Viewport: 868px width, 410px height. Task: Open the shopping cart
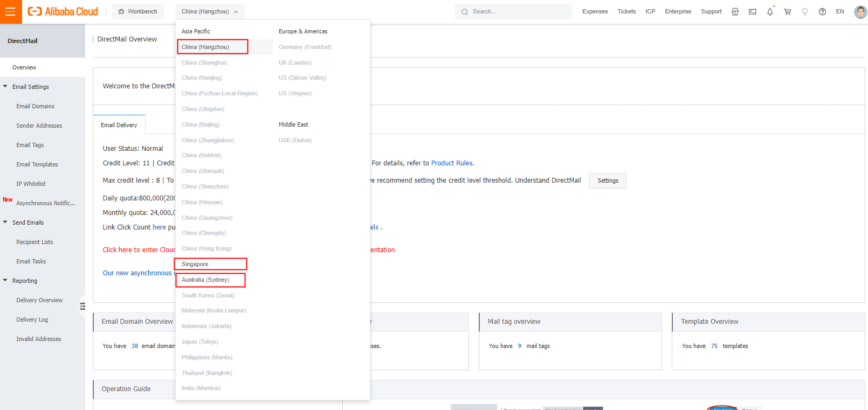(787, 12)
